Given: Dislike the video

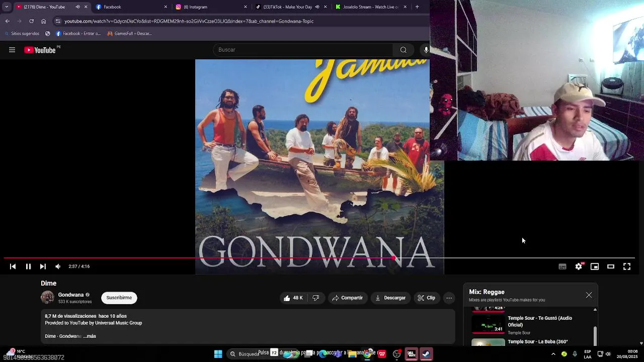Looking at the screenshot, I should click(x=315, y=298).
